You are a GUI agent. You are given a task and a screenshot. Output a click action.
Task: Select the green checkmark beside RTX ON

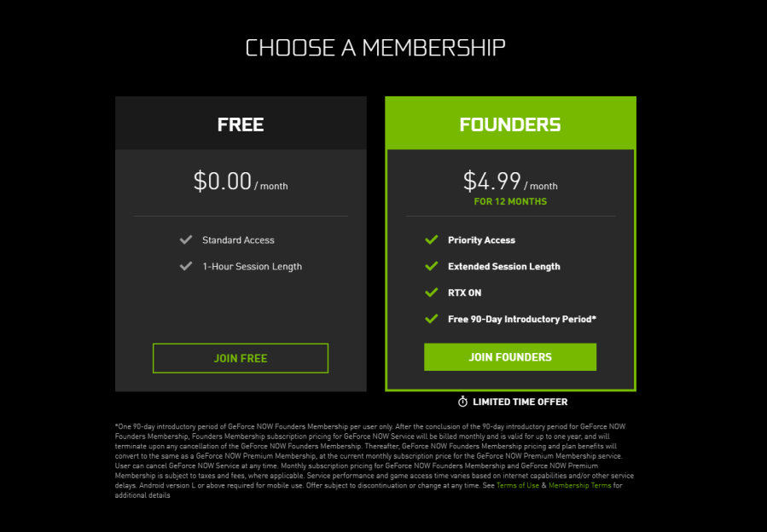pyautogui.click(x=431, y=292)
